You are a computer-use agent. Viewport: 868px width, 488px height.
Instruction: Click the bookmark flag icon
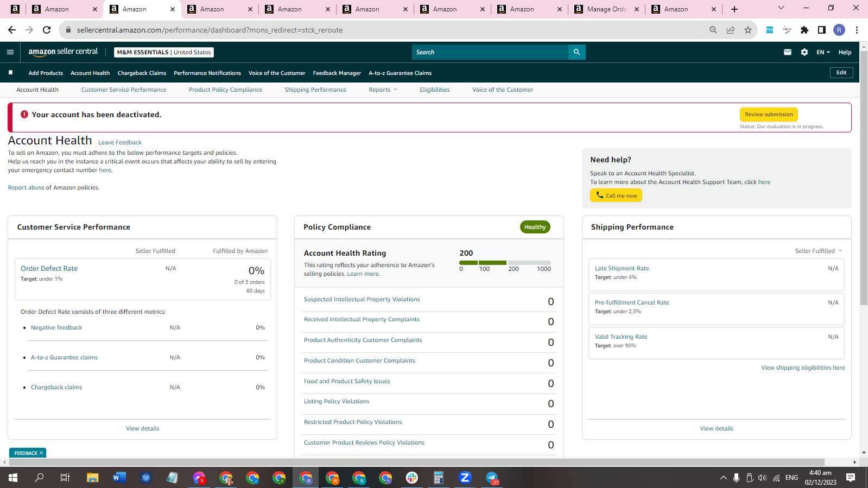(10, 73)
